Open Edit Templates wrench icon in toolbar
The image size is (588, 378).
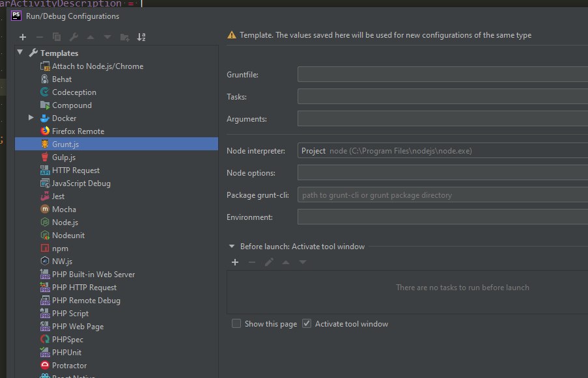tap(74, 37)
